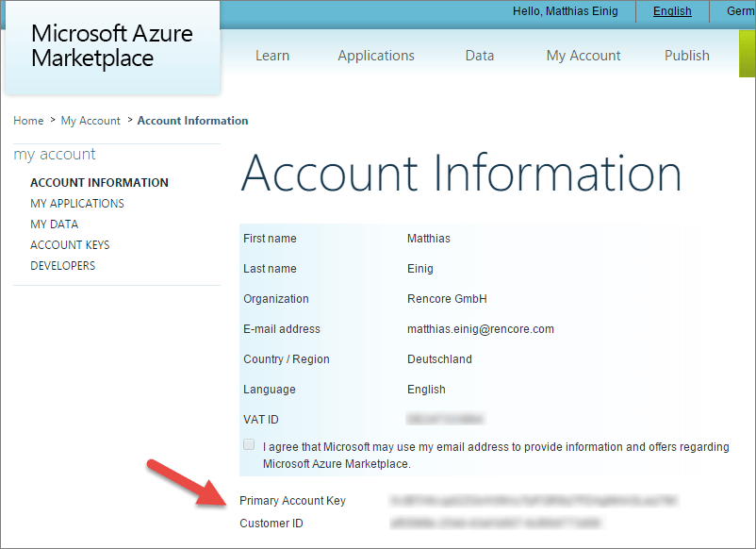Click the Language value 'English' in the table

pos(426,390)
